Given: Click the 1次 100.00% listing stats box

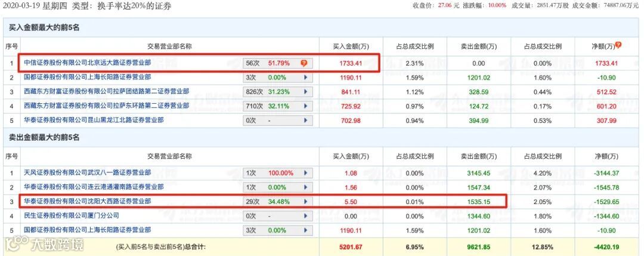Looking at the screenshot, I should [x=278, y=173].
